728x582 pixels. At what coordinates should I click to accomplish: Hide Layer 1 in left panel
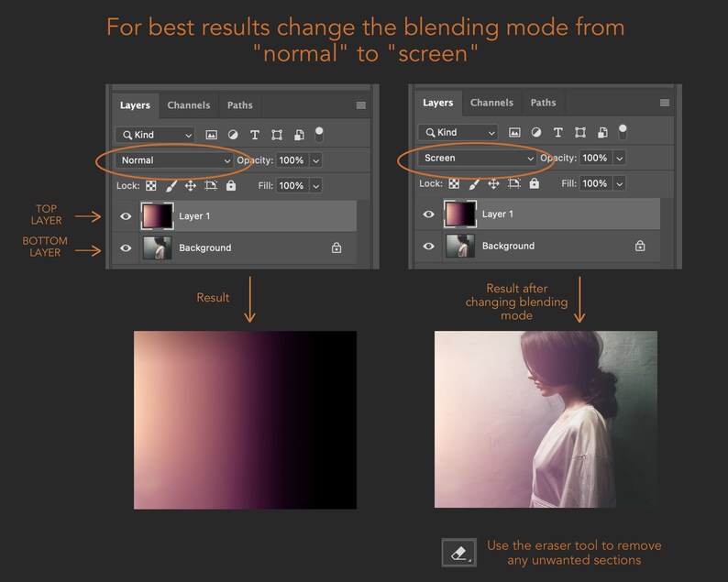[126, 216]
